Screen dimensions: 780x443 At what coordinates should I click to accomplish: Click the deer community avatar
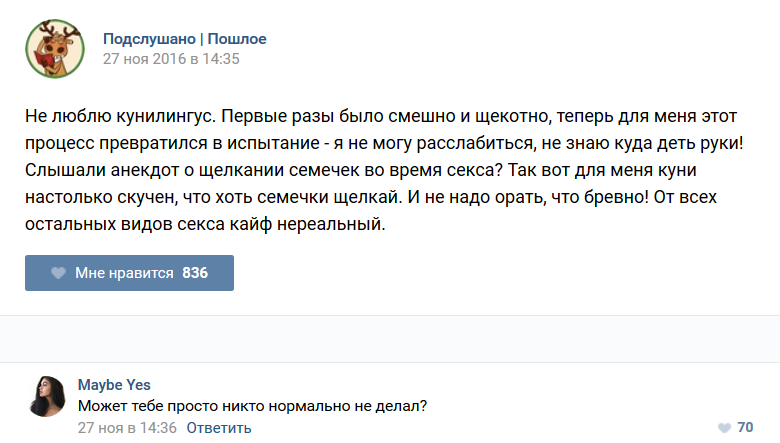(53, 48)
